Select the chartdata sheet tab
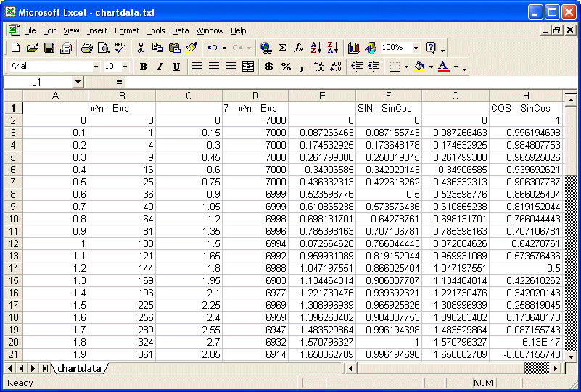This screenshot has width=581, height=392. (79, 369)
